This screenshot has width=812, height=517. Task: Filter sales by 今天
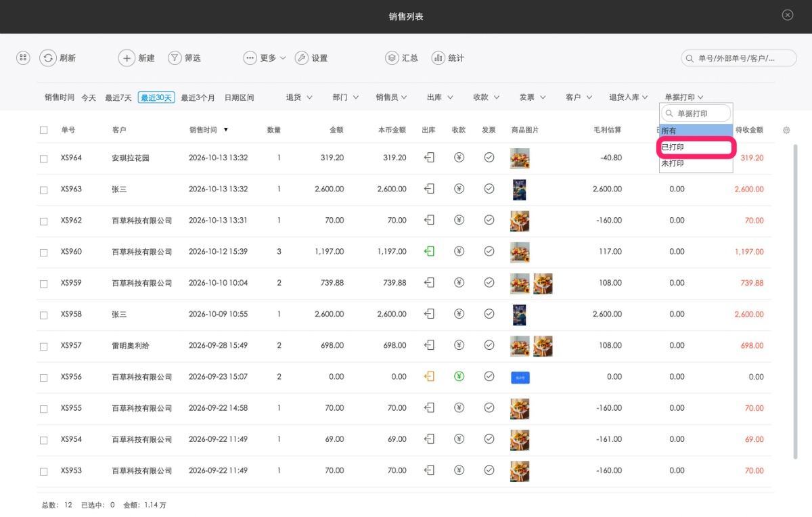pyautogui.click(x=89, y=97)
